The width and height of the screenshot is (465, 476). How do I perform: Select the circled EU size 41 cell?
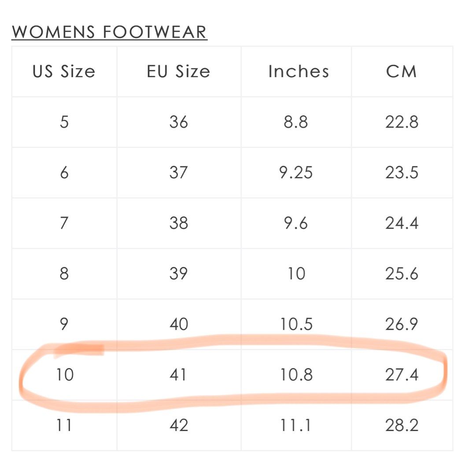tap(179, 375)
